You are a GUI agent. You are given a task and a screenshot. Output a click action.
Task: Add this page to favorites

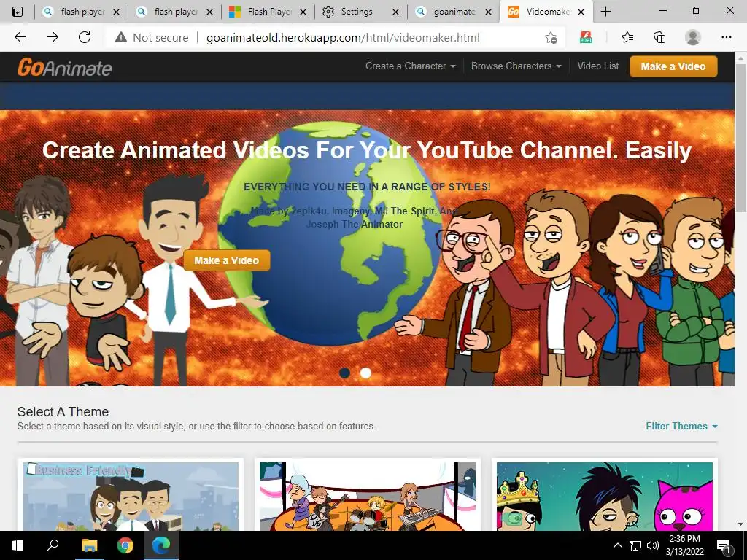(551, 37)
